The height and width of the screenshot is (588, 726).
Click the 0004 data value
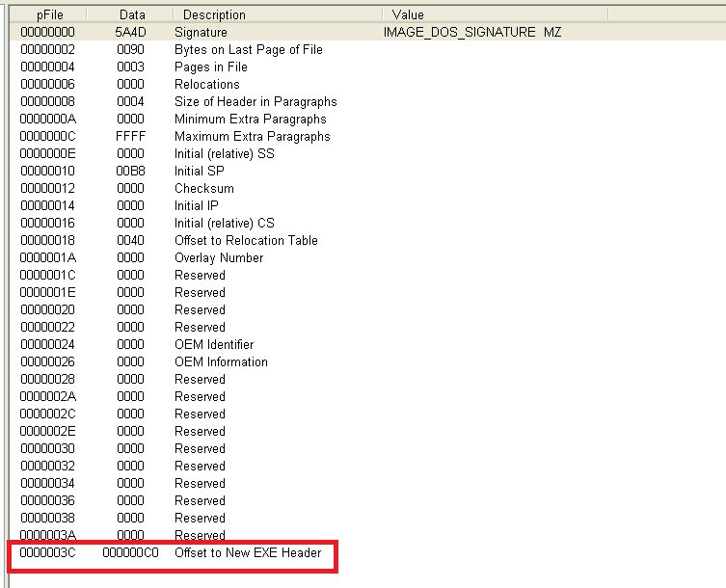click(x=130, y=102)
